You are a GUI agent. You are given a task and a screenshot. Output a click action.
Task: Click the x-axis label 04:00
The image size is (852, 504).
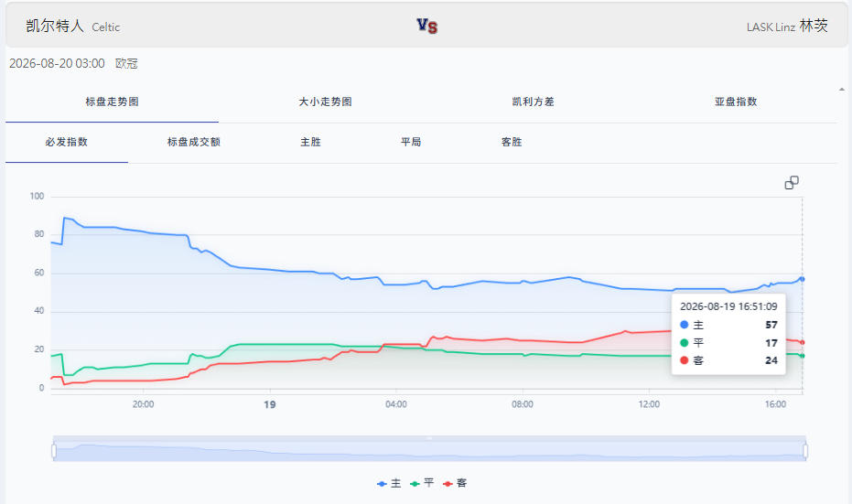pyautogui.click(x=396, y=404)
